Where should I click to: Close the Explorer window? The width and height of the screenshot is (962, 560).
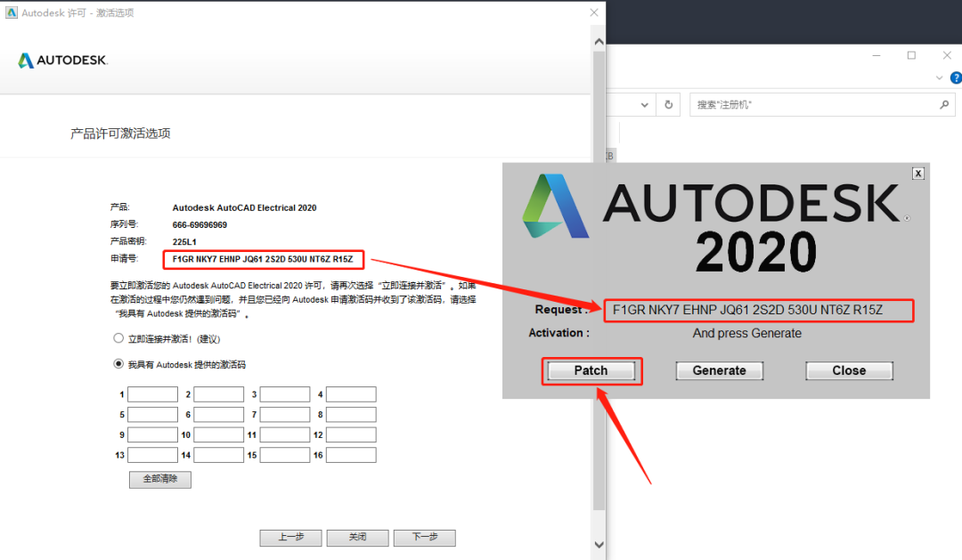coord(947,55)
